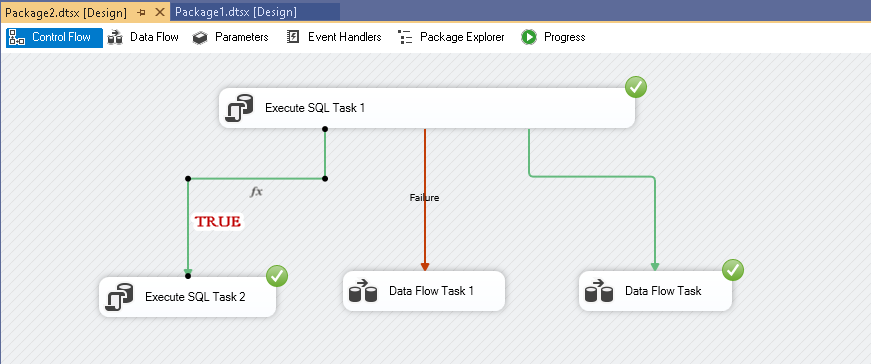Open the Parameters tab
Viewport: 871px width, 364px height.
(231, 37)
